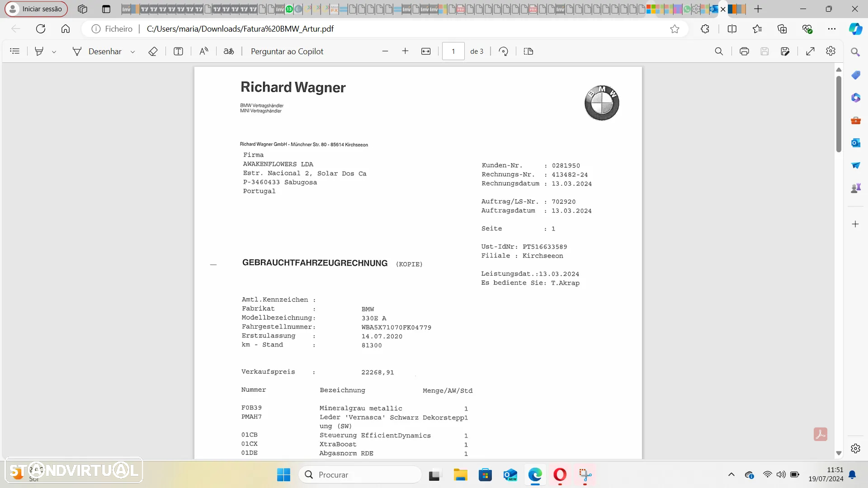
Task: Add this page to favorites
Action: coord(675,29)
